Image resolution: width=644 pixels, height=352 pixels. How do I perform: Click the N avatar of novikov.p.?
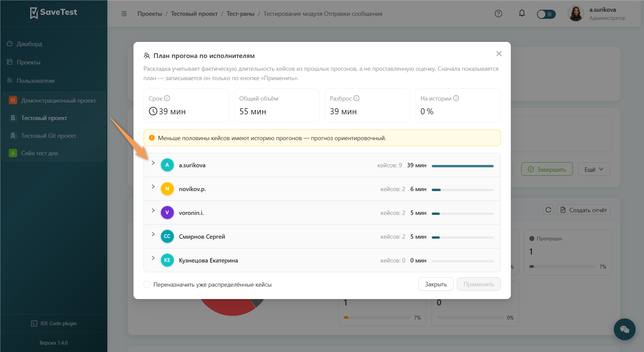click(167, 189)
